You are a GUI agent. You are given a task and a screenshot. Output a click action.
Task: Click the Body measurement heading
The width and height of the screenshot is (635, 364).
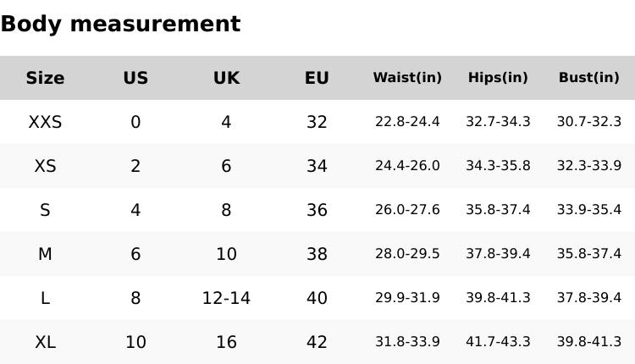120,24
